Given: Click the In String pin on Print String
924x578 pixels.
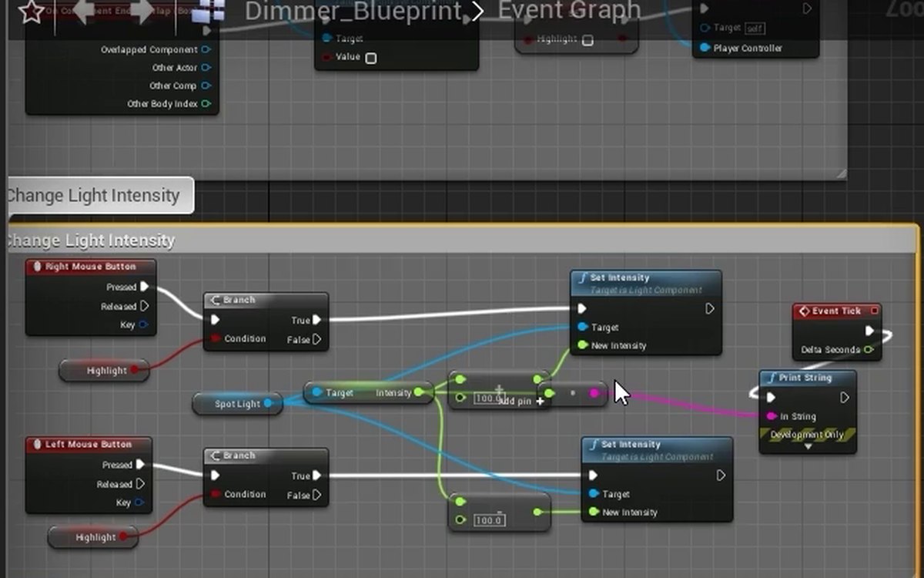Looking at the screenshot, I should pyautogui.click(x=772, y=416).
